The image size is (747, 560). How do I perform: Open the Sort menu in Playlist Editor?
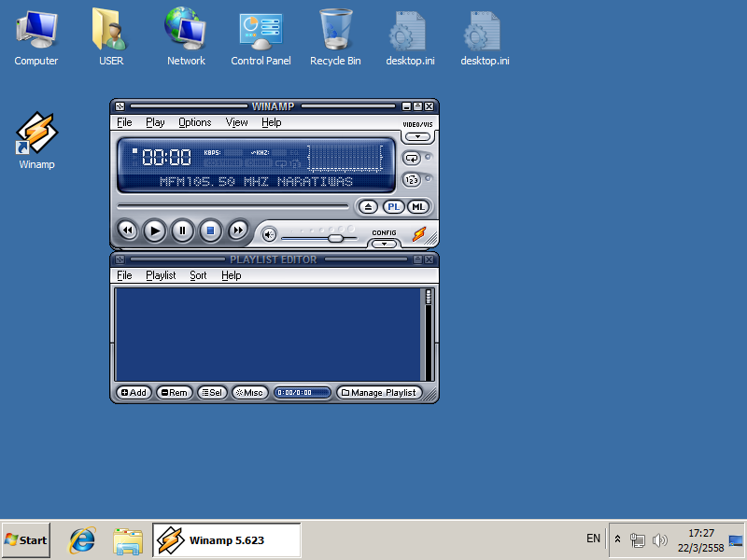point(198,275)
